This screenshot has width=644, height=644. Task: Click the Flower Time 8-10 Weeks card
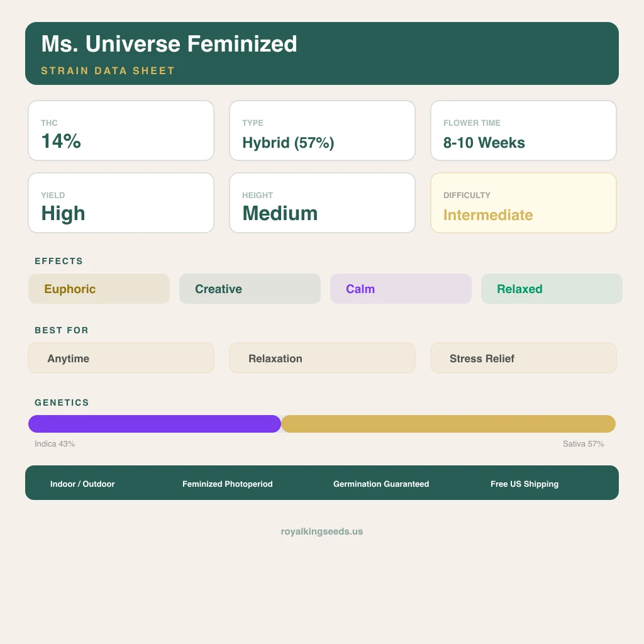click(x=523, y=131)
